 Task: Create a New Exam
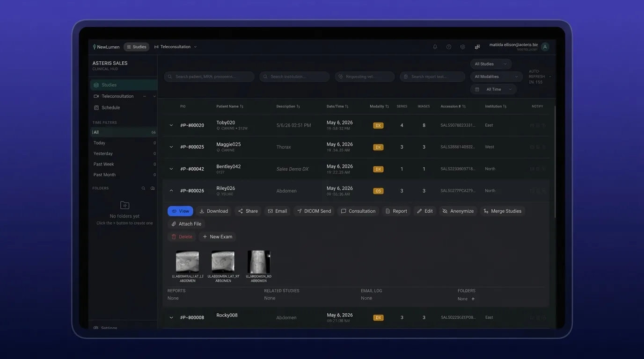click(x=217, y=237)
